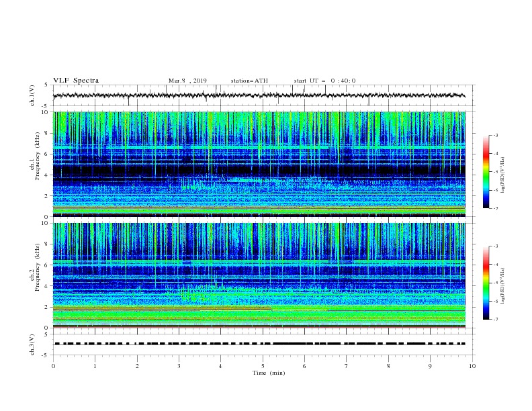
Task: Click inside the ch.2 spectrogram plot
Action: tap(259, 275)
